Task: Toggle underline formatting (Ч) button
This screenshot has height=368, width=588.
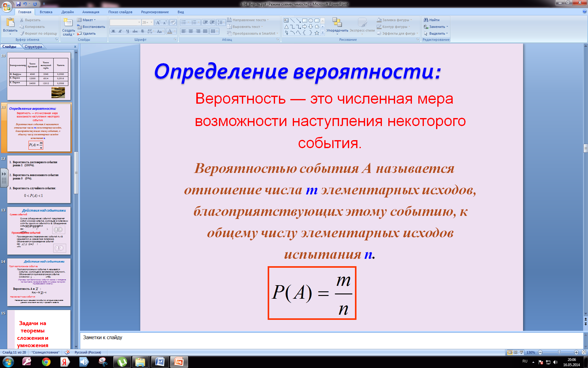Action: coord(127,31)
